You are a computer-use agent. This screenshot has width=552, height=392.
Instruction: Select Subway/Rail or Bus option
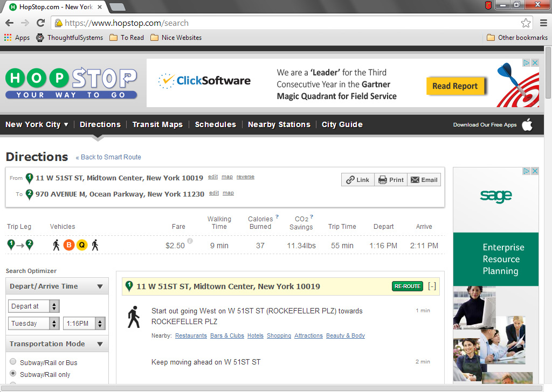13,361
